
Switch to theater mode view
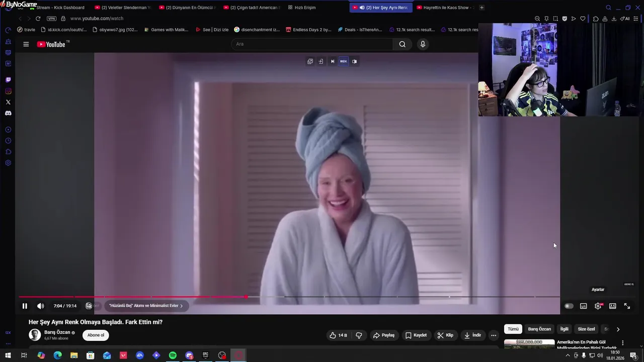[612, 306]
